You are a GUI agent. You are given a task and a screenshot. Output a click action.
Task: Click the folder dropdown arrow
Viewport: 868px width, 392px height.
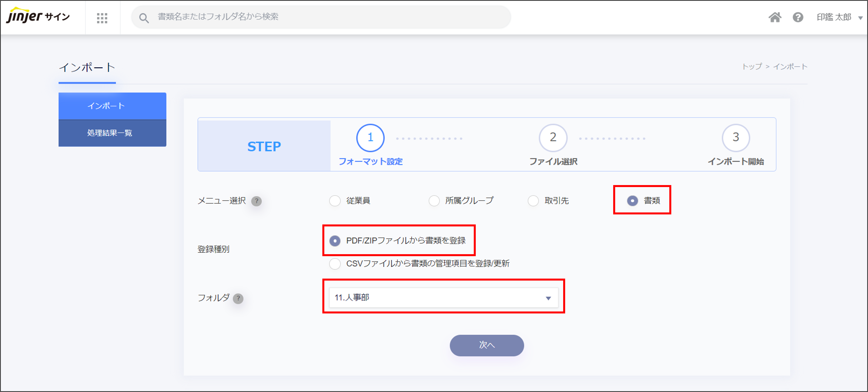548,298
